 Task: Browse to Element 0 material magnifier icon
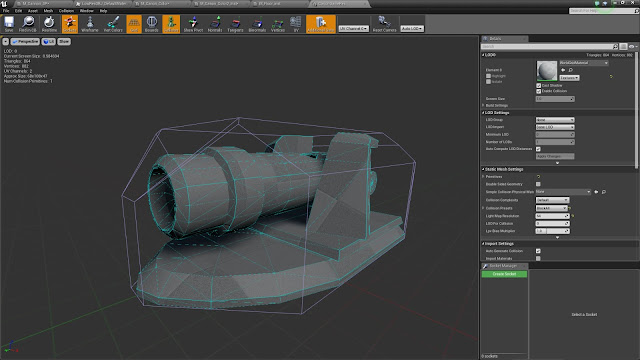click(571, 70)
